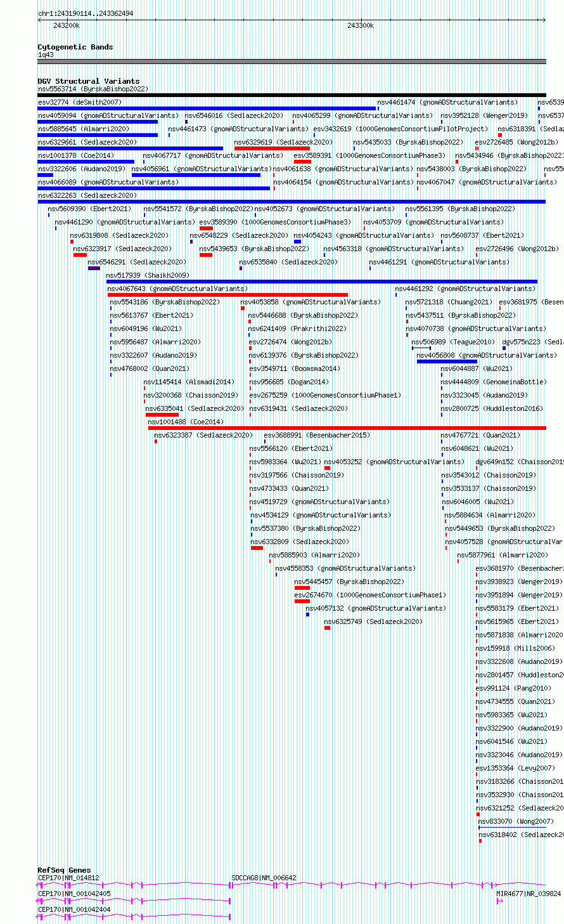Screen dimensions: 564x924
Task: Click the nsv506989 (Teague2010) interval glyph
Action: pyautogui.click(x=421, y=348)
